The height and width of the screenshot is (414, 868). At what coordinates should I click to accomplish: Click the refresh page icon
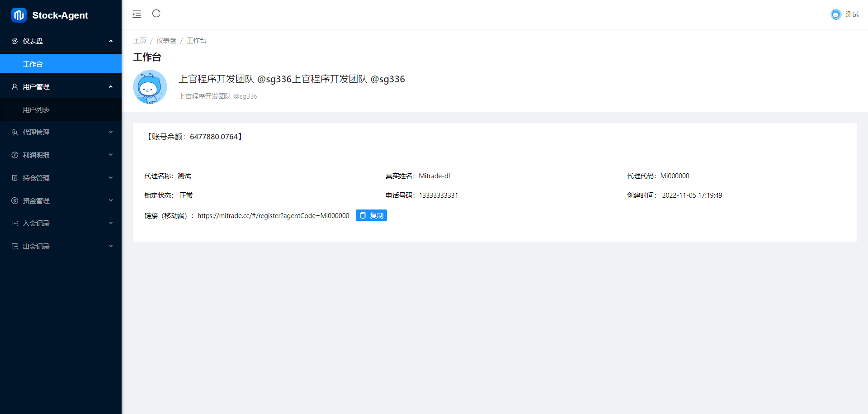coord(156,14)
